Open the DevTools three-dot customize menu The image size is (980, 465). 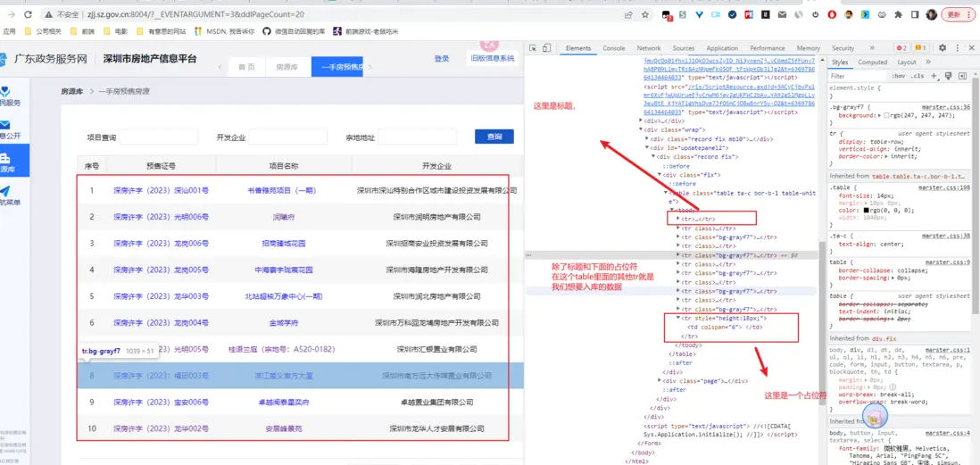tap(956, 48)
